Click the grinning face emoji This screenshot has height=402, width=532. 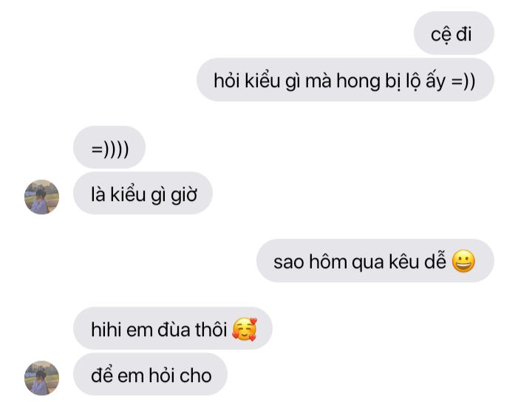(x=463, y=261)
